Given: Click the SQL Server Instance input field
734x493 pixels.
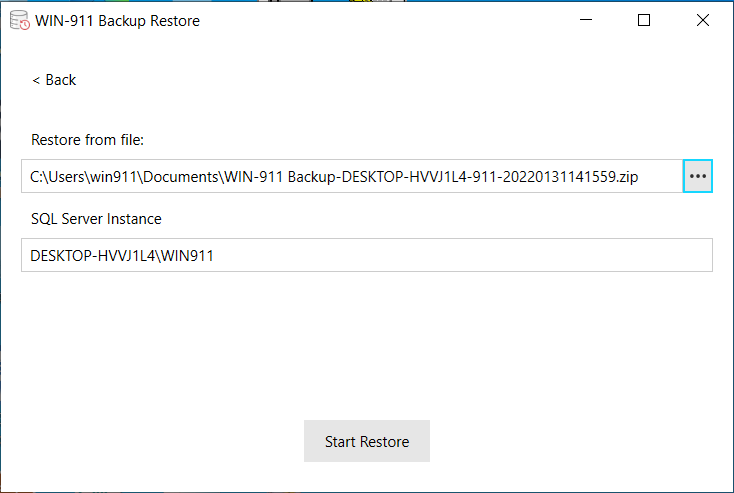Looking at the screenshot, I should point(367,255).
